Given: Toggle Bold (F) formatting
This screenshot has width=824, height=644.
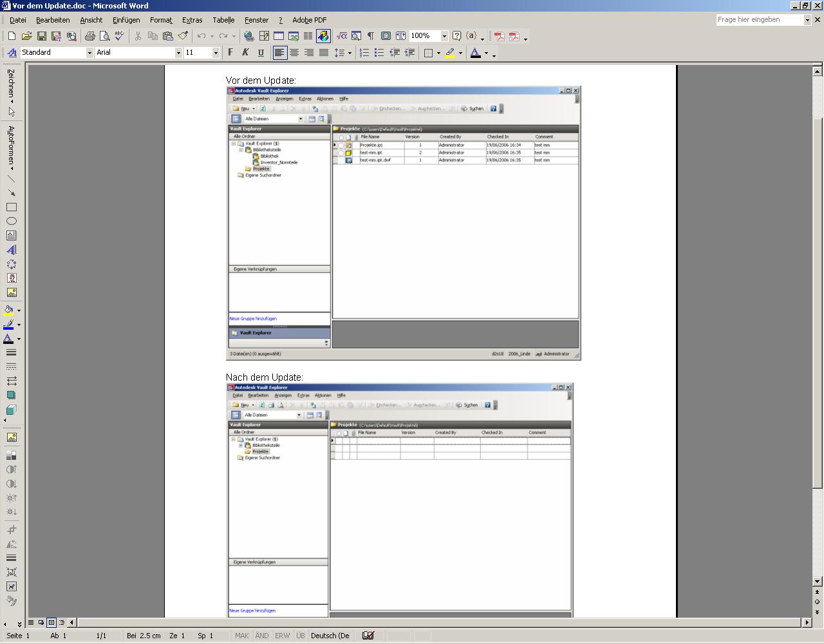Looking at the screenshot, I should 230,53.
